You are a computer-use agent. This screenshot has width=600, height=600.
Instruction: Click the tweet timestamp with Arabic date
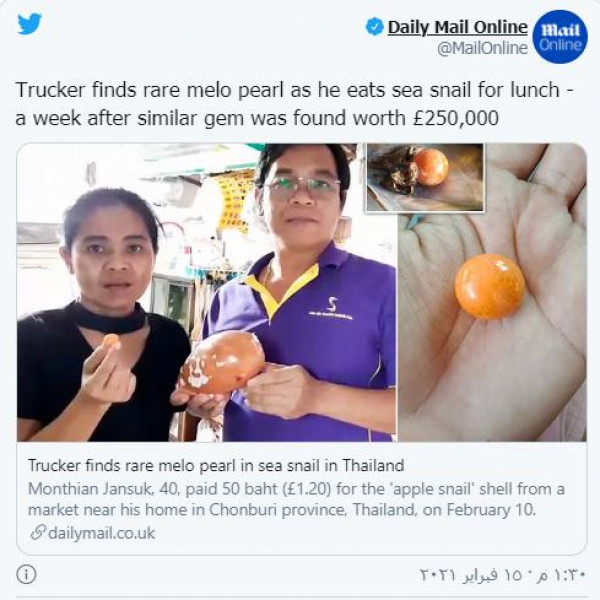(x=503, y=575)
